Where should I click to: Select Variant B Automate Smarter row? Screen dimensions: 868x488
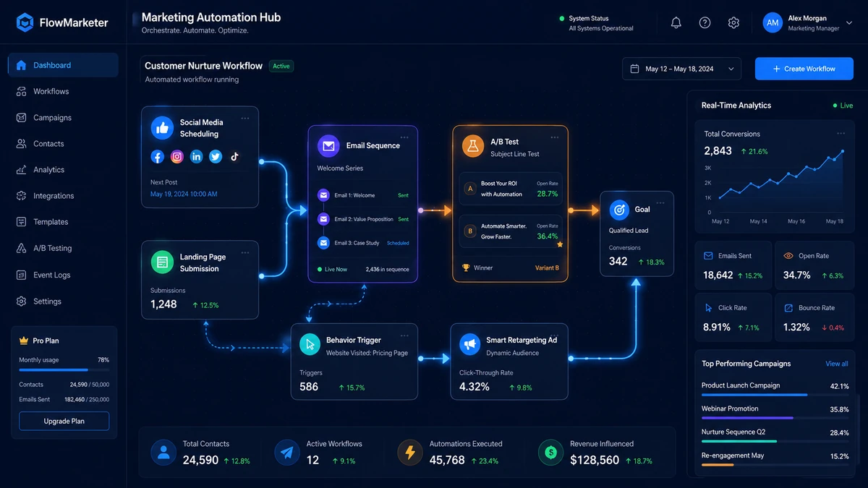[x=511, y=231]
